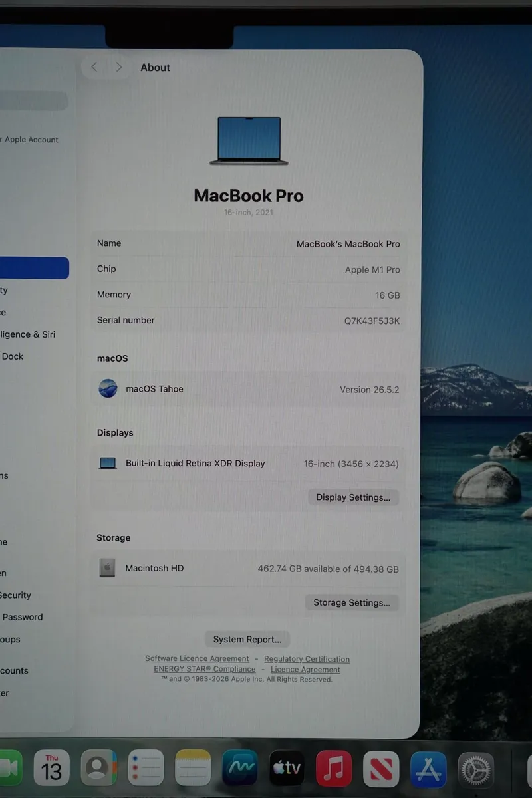Open Music from the Dock

pos(334,768)
